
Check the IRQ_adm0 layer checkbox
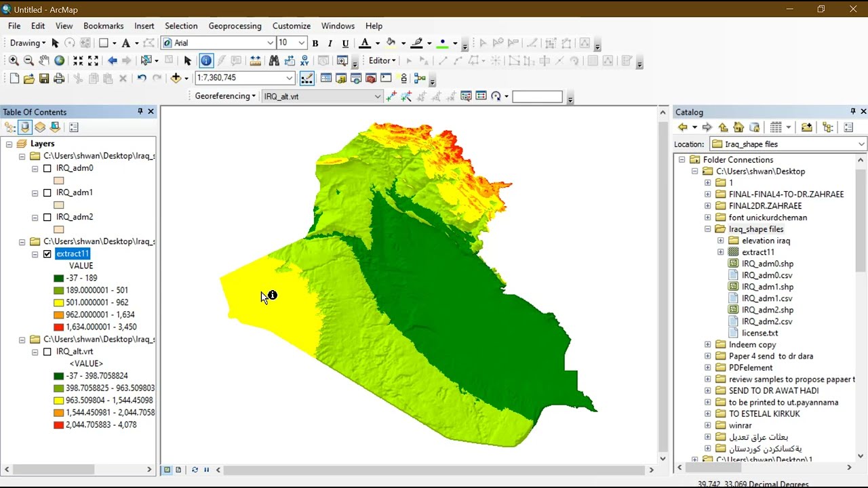coord(47,168)
